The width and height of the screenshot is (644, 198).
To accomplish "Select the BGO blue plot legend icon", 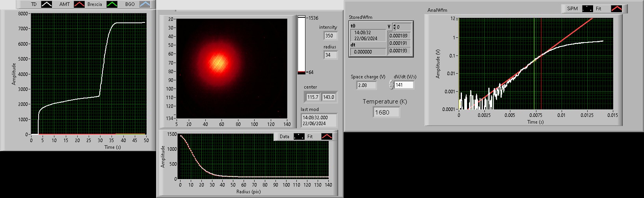I will tap(145, 4).
